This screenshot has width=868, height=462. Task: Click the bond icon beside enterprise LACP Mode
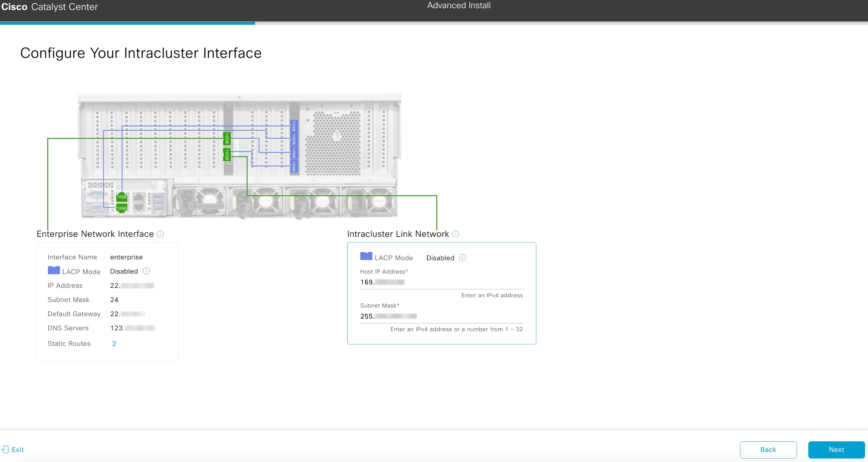53,271
